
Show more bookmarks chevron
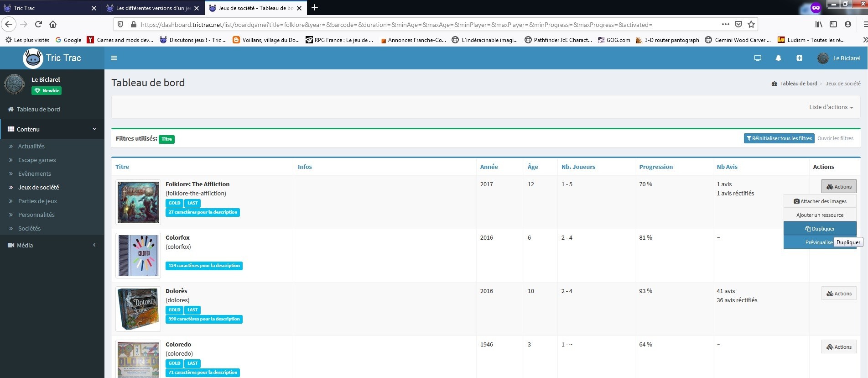[865, 40]
